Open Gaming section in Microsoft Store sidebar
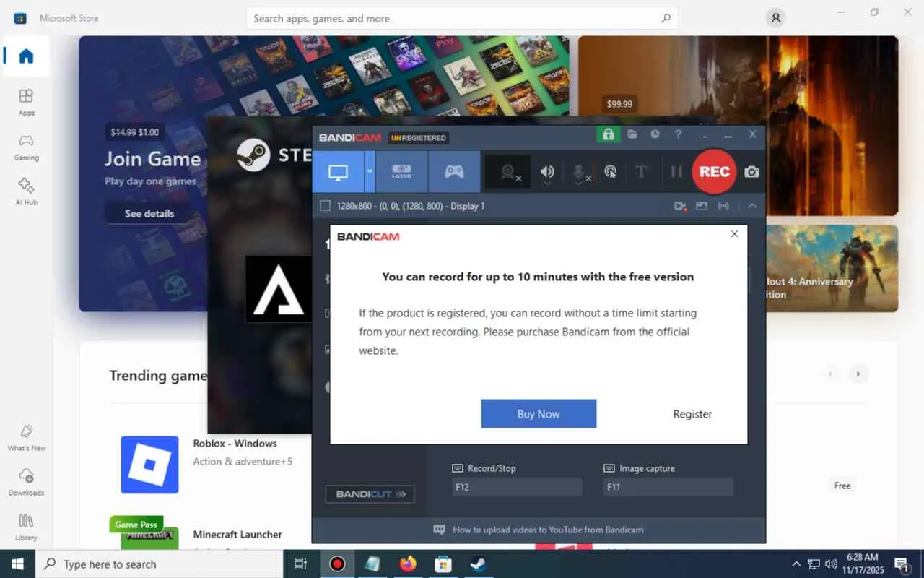924x578 pixels. [26, 147]
